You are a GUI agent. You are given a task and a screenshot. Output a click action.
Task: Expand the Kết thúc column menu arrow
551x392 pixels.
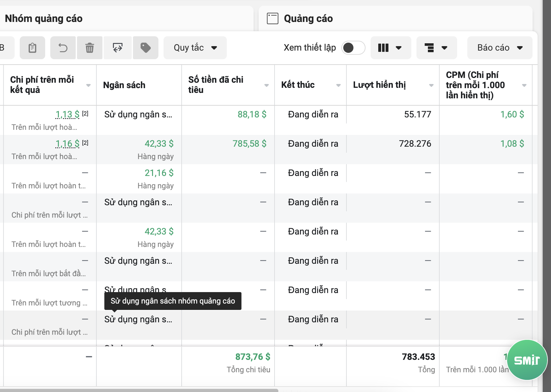338,85
